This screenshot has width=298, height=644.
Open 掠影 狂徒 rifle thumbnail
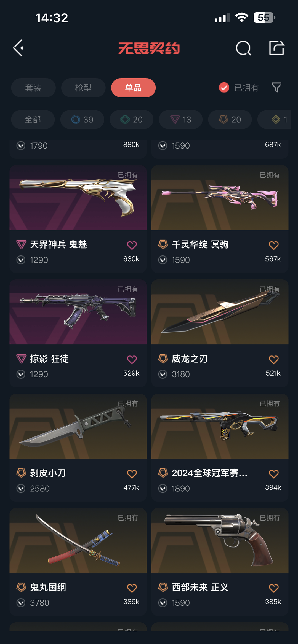pos(78,312)
